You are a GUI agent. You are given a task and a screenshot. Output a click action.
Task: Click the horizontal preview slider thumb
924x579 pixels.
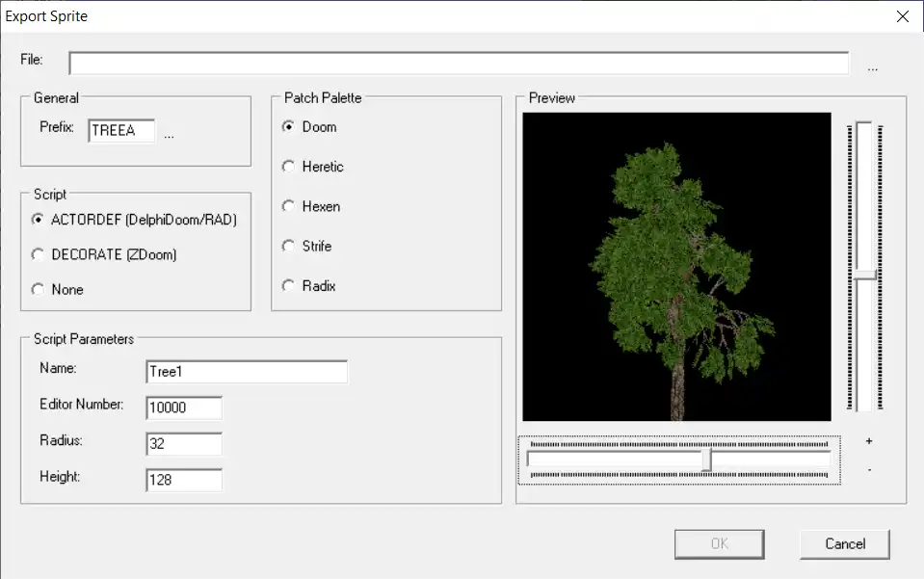tap(706, 460)
